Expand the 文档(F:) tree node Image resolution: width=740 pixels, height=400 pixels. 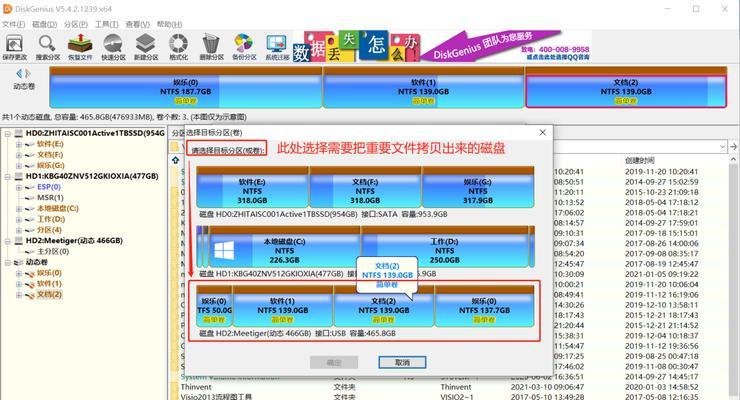18,155
